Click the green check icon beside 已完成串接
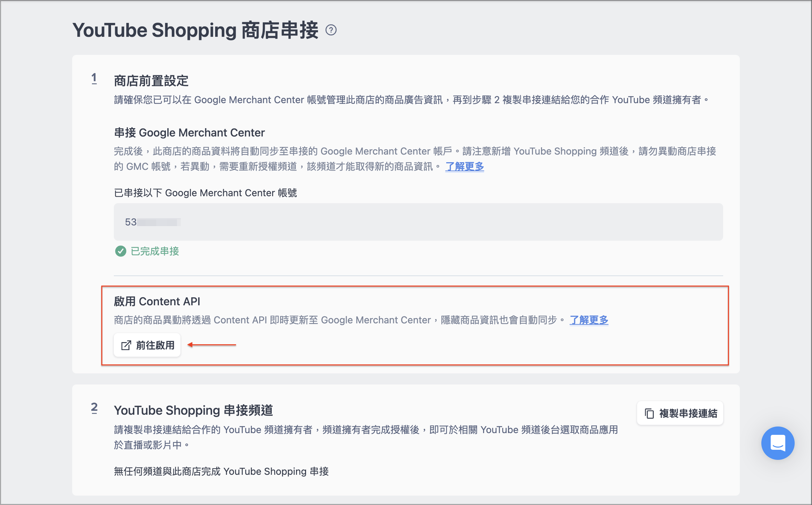This screenshot has width=812, height=505. click(120, 251)
